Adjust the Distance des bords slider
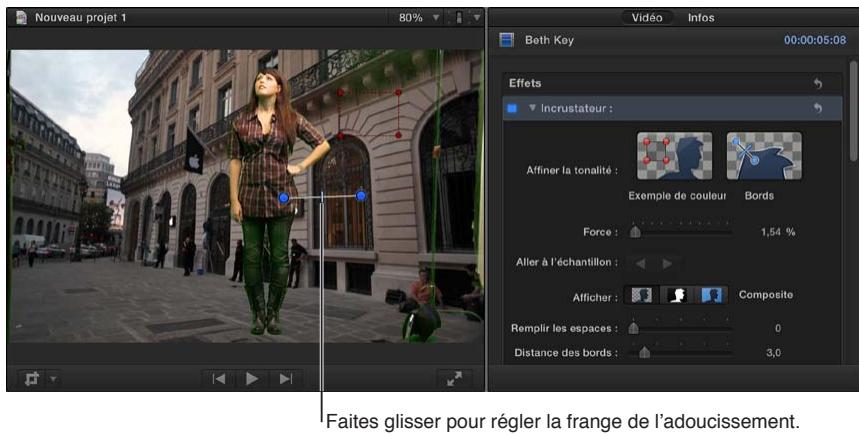Image resolution: width=859 pixels, height=434 pixels. coord(645,352)
